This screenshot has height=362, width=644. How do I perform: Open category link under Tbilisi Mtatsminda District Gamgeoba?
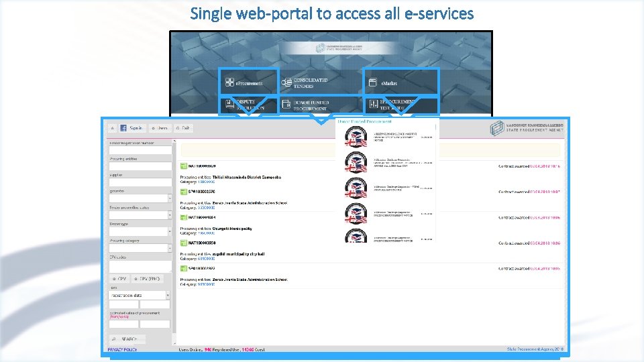(206, 182)
